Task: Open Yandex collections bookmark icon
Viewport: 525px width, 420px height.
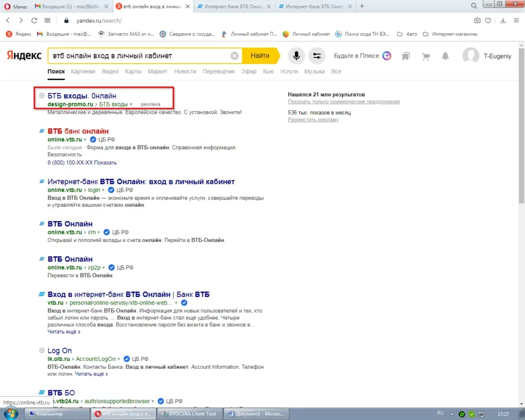Action: pos(406,56)
